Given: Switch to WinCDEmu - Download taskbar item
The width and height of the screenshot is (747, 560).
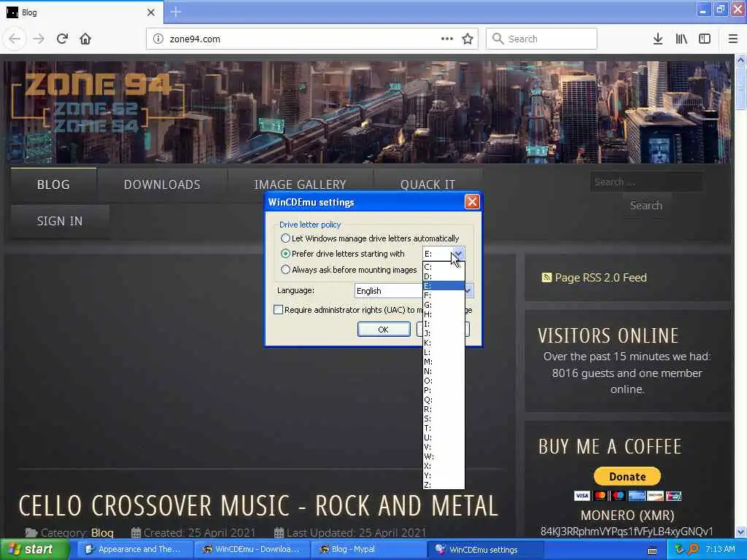Looking at the screenshot, I should [252, 549].
